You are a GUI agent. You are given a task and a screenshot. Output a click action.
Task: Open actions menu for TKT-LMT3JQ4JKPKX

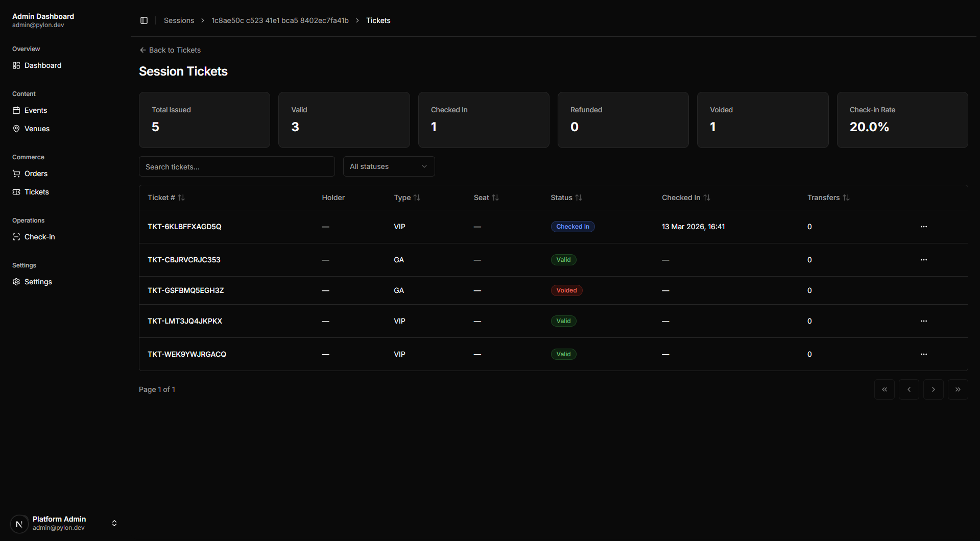[x=924, y=321]
